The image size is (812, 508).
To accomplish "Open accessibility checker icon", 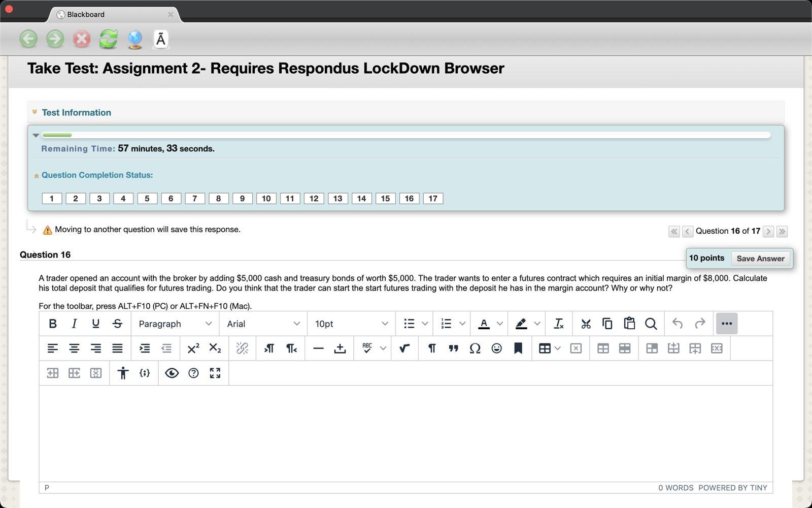I will click(x=122, y=373).
